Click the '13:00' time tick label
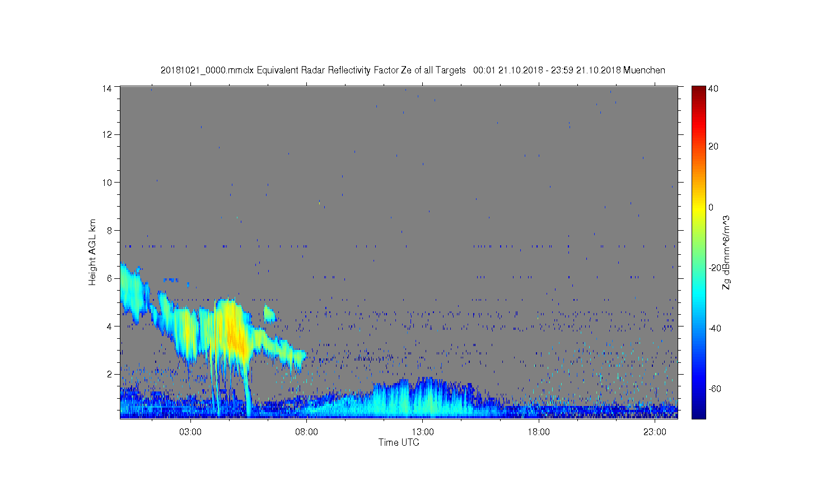The height and width of the screenshot is (504, 840). pos(423,432)
